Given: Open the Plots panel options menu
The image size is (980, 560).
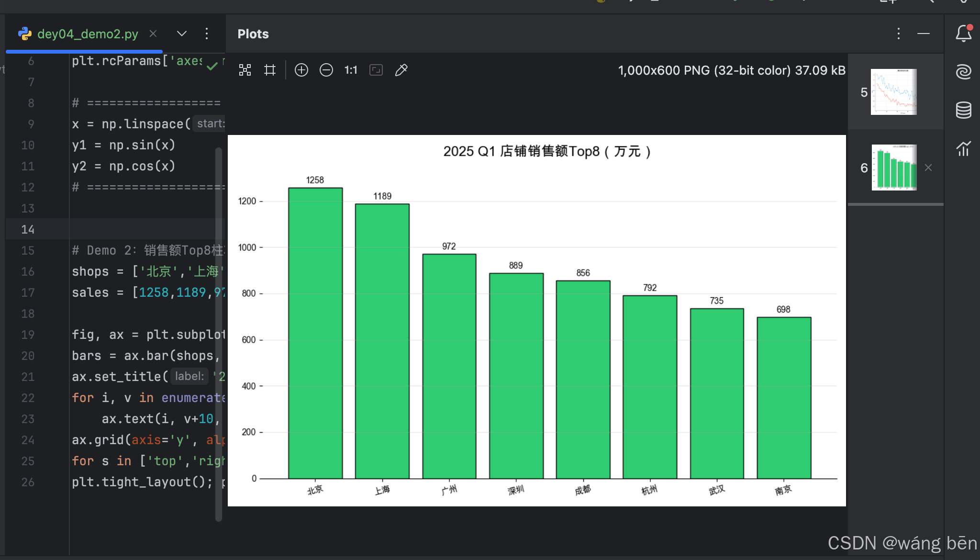Looking at the screenshot, I should (x=898, y=34).
